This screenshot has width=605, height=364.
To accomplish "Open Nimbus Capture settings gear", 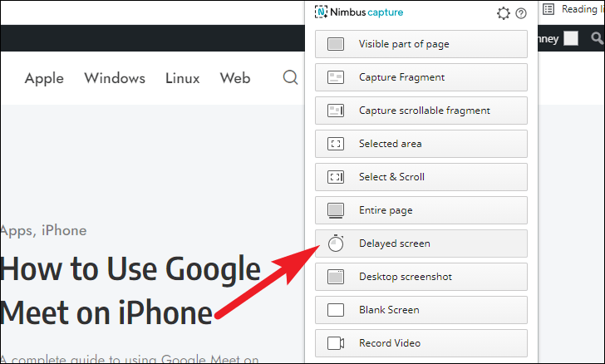I will (x=503, y=13).
